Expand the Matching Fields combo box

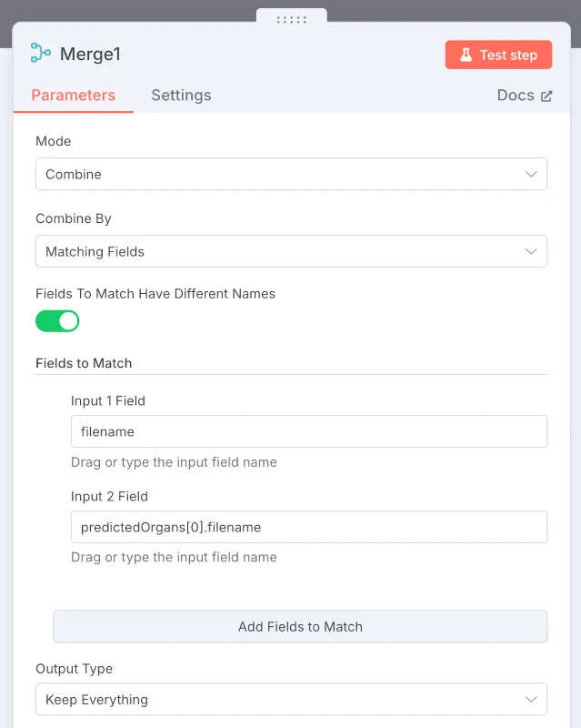tap(291, 251)
